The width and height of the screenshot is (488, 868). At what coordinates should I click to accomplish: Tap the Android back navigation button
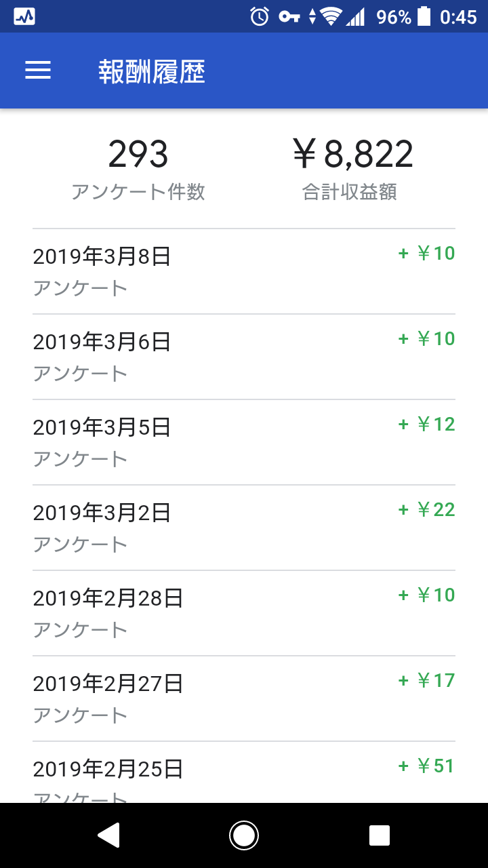(109, 835)
